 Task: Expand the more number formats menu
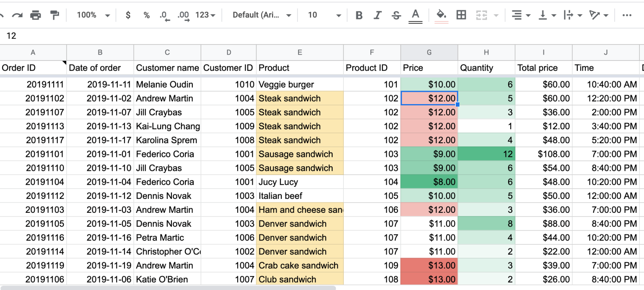(205, 15)
